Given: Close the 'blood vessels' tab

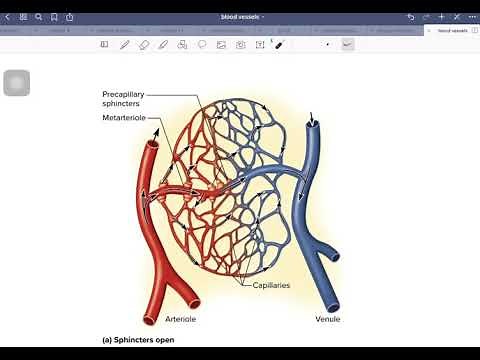Looking at the screenshot, I should click(429, 31).
